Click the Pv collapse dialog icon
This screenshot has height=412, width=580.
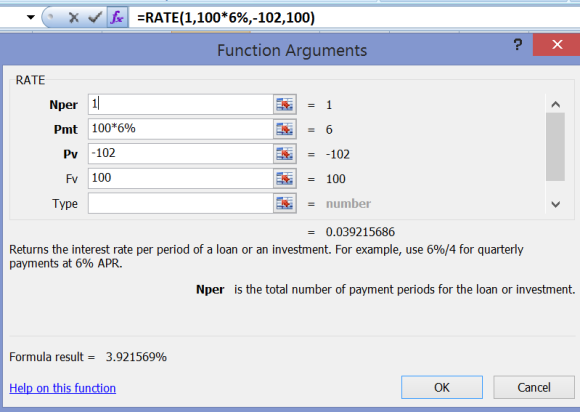(x=284, y=154)
